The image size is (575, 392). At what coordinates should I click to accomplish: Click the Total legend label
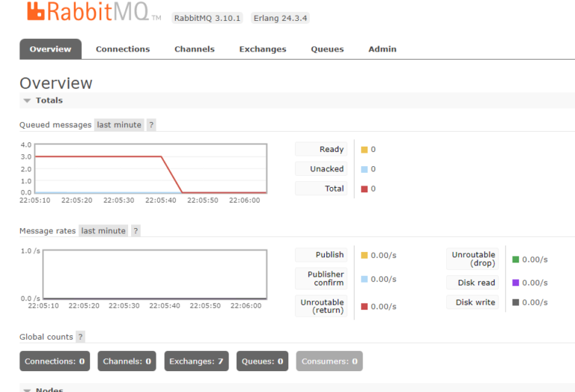(321, 189)
